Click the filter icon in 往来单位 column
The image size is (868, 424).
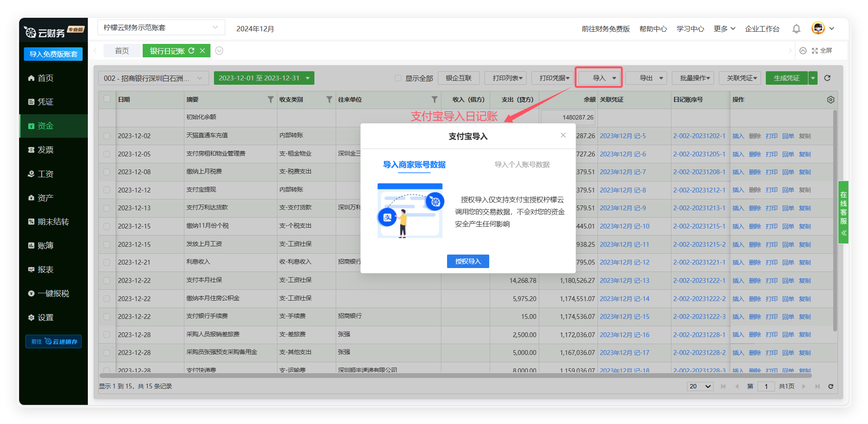tap(434, 99)
